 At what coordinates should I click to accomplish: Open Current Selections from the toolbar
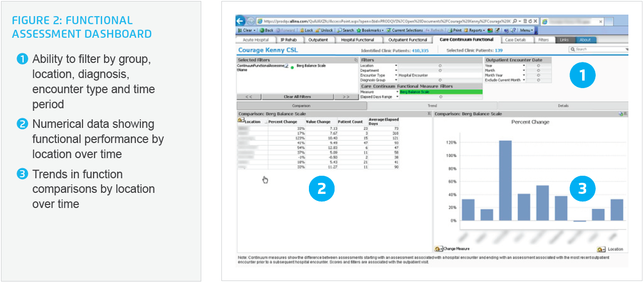click(x=405, y=30)
